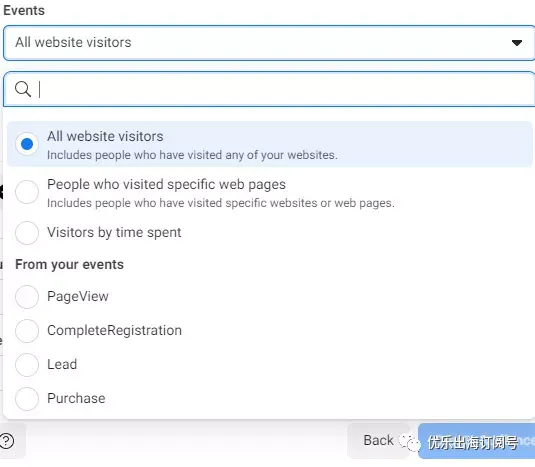Click the PageView option text
Viewport: 535px width, 467px height.
tap(78, 296)
